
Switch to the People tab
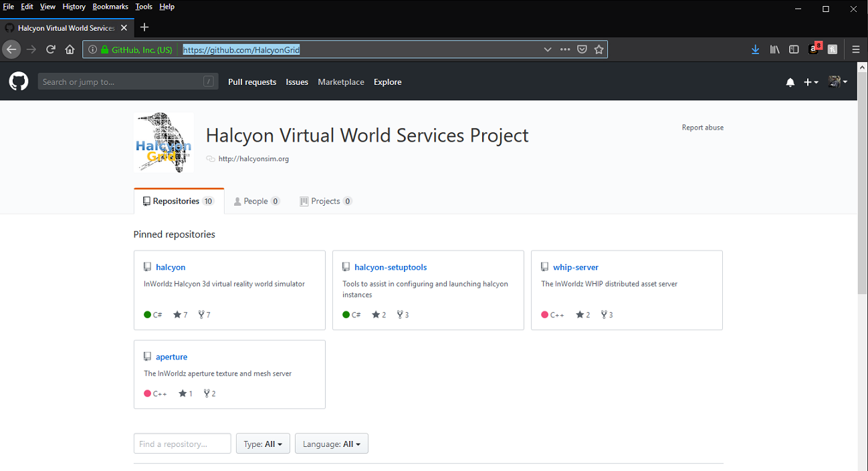pyautogui.click(x=257, y=201)
